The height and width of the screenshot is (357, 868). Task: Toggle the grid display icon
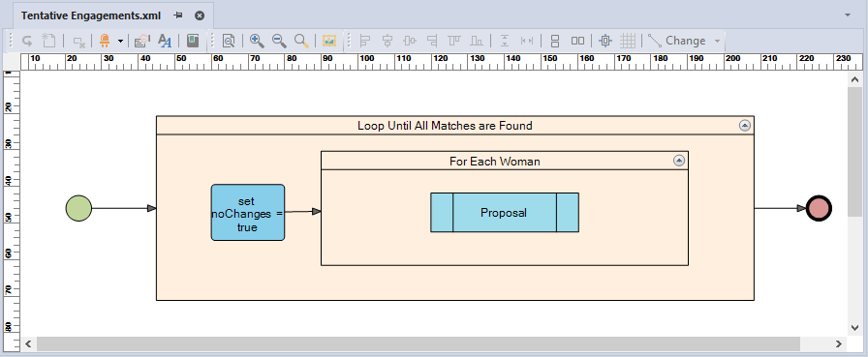click(x=628, y=41)
